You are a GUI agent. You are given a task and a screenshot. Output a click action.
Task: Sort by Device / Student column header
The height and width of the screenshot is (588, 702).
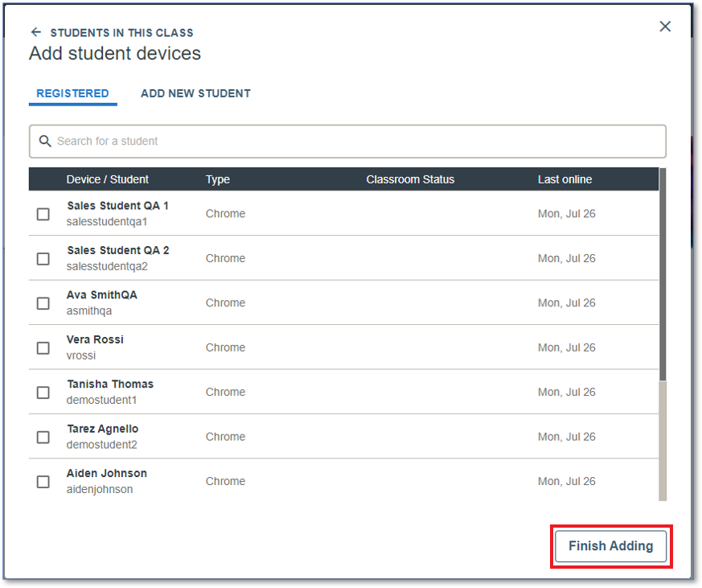pyautogui.click(x=108, y=179)
